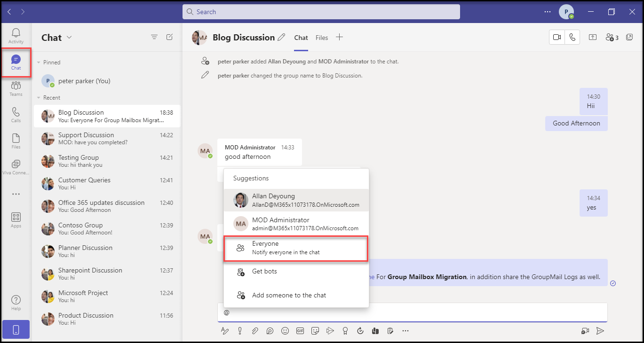
Task: Collapse the Pinned chats section
Action: [x=39, y=62]
